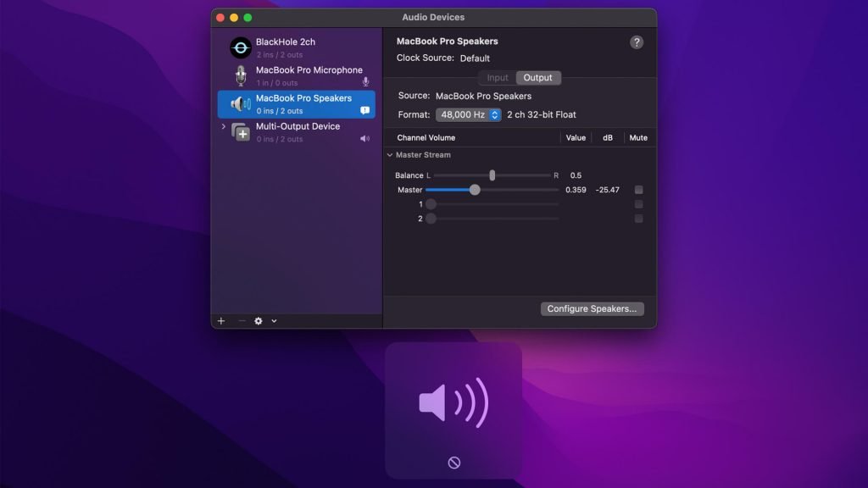Click the plus icon to add a device

[x=220, y=321]
